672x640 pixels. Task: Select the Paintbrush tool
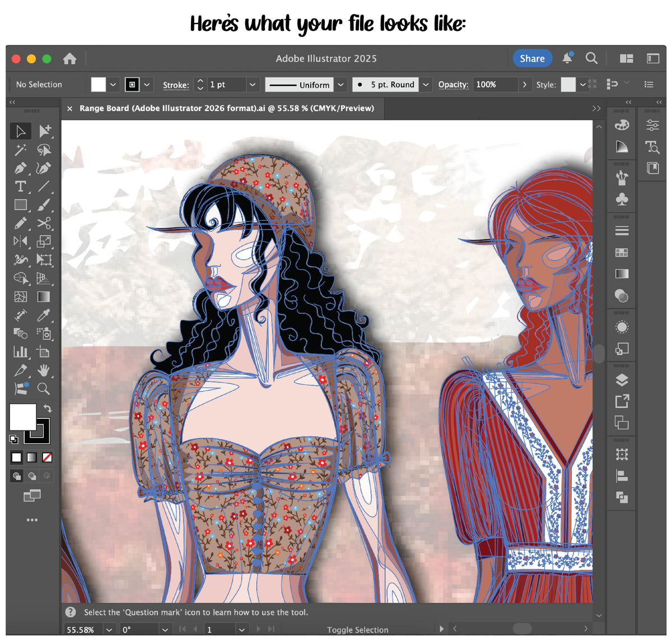click(x=44, y=205)
